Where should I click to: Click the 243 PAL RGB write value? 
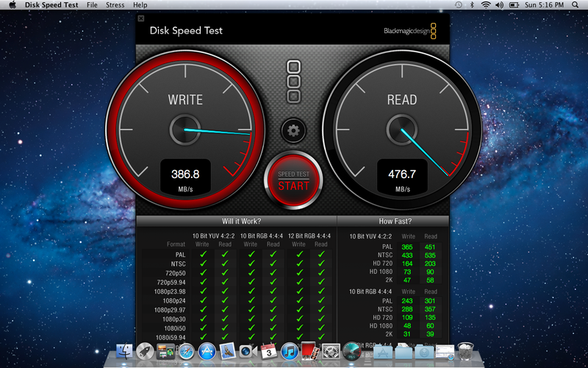click(407, 301)
